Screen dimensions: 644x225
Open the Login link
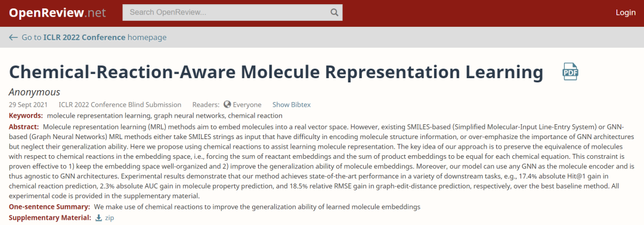click(x=626, y=13)
